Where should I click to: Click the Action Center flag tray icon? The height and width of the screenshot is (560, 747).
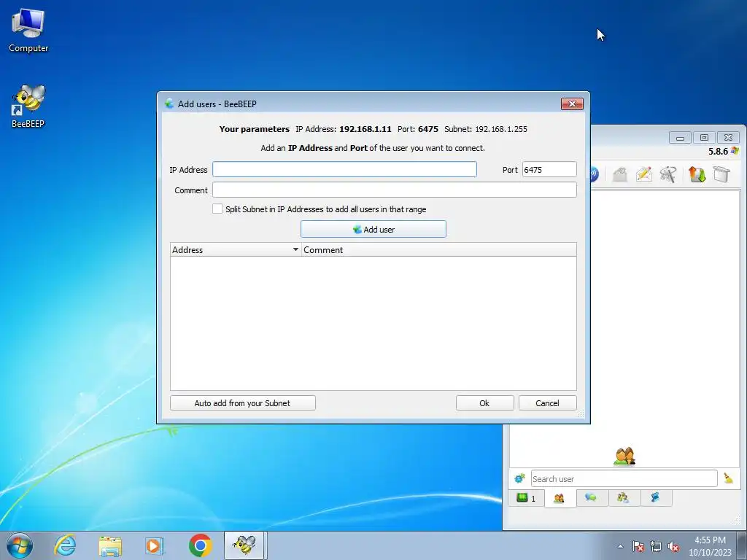coord(638,546)
